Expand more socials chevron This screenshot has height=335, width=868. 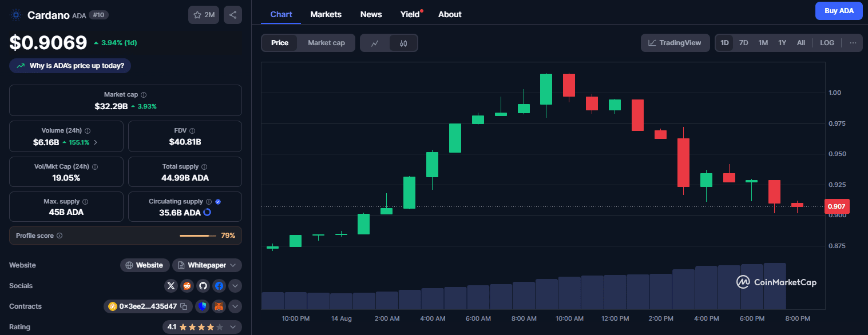(x=235, y=286)
